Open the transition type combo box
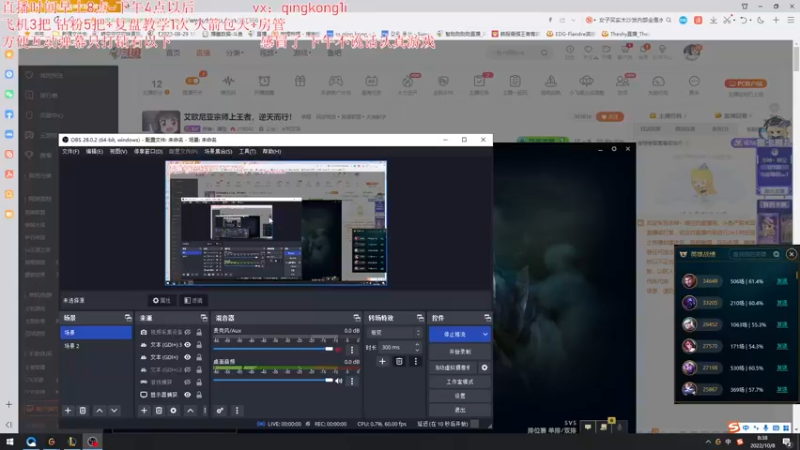Viewport: 800px width, 450px height. click(x=395, y=333)
